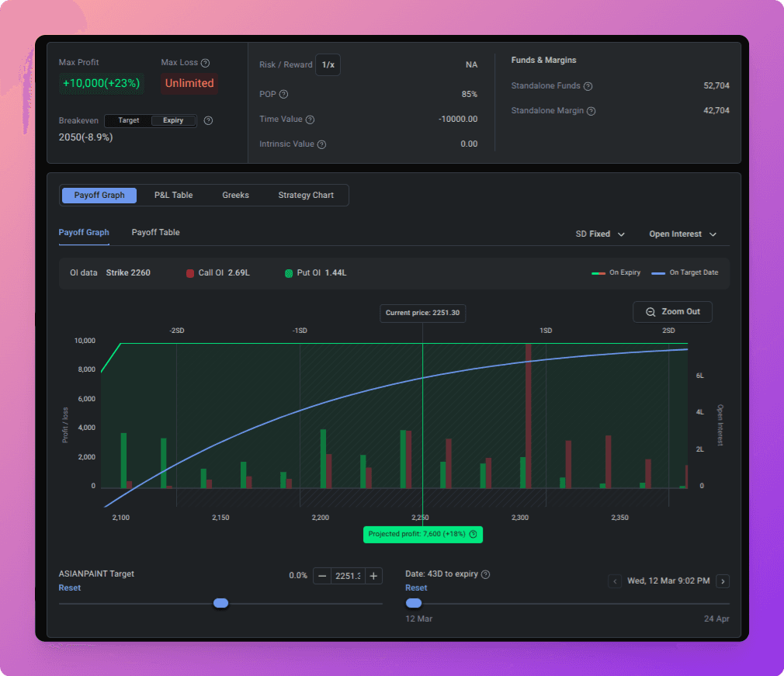
Task: Switch Breakeven to Target
Action: tap(129, 120)
